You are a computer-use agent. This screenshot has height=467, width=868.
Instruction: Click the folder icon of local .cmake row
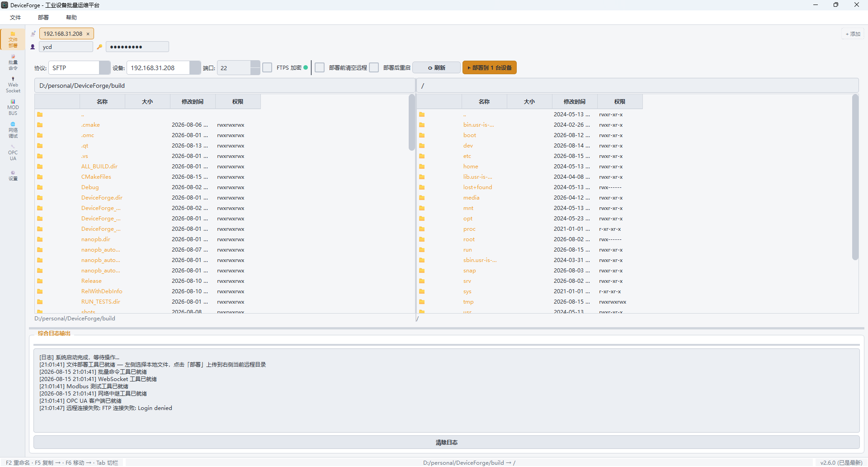click(40, 125)
